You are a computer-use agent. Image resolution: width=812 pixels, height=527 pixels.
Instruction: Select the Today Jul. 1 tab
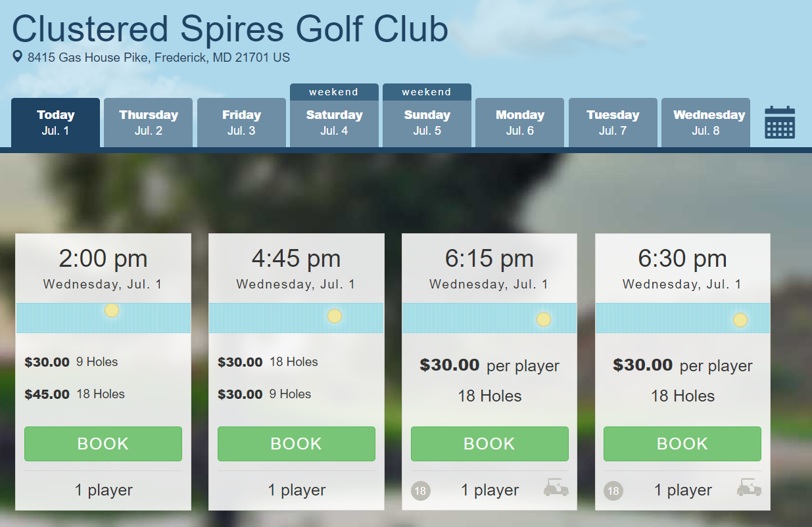(56, 123)
